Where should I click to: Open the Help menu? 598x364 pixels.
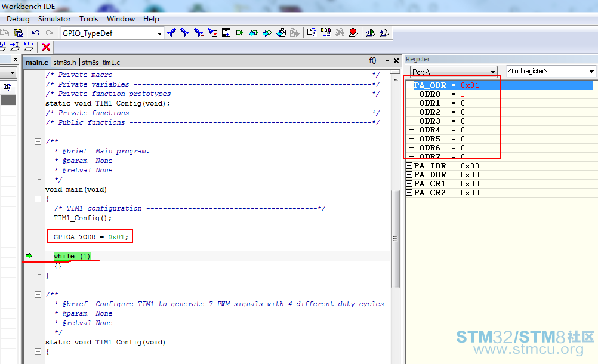click(x=151, y=18)
